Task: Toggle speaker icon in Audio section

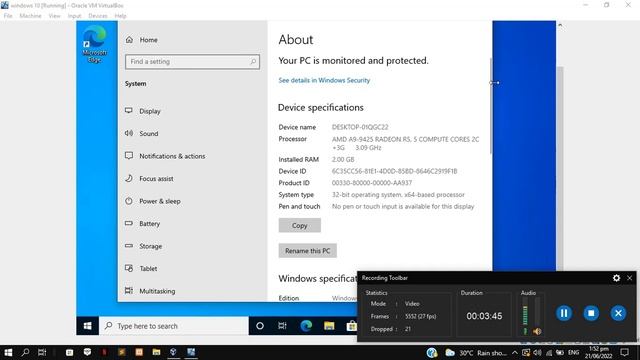Action: tap(537, 331)
